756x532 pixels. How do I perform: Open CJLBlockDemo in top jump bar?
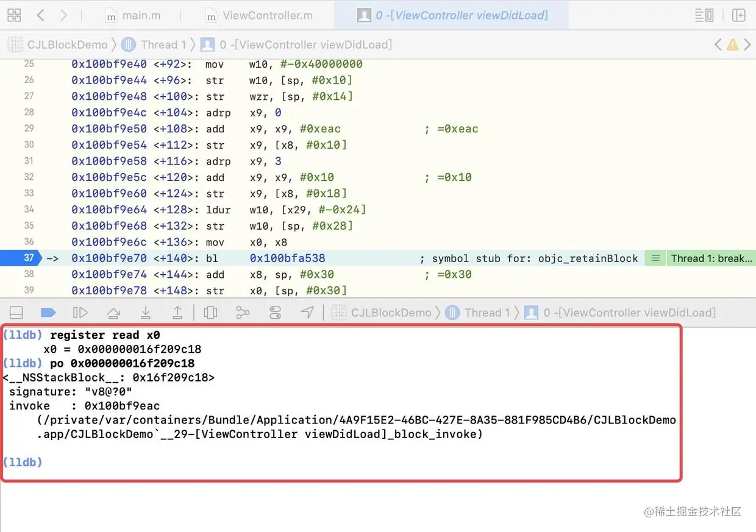pyautogui.click(x=57, y=44)
